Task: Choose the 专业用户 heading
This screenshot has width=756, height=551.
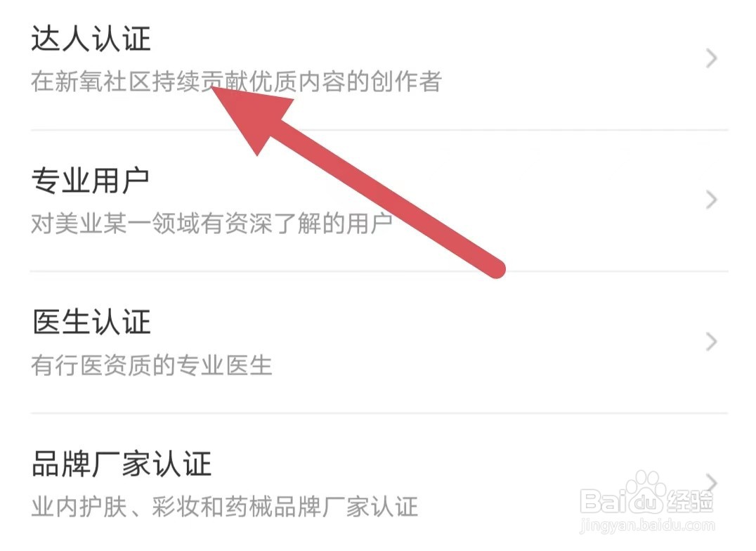Action: 91,181
